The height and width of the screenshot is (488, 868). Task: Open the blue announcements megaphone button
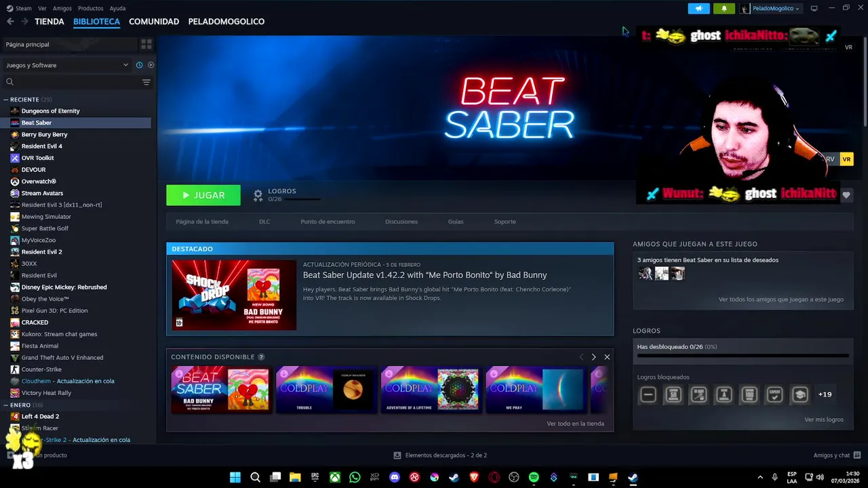tap(698, 8)
